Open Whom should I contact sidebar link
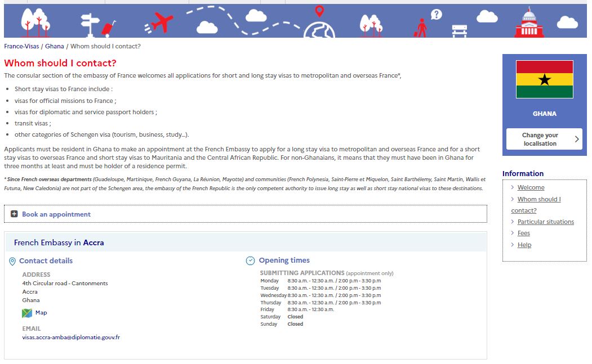 coord(536,205)
